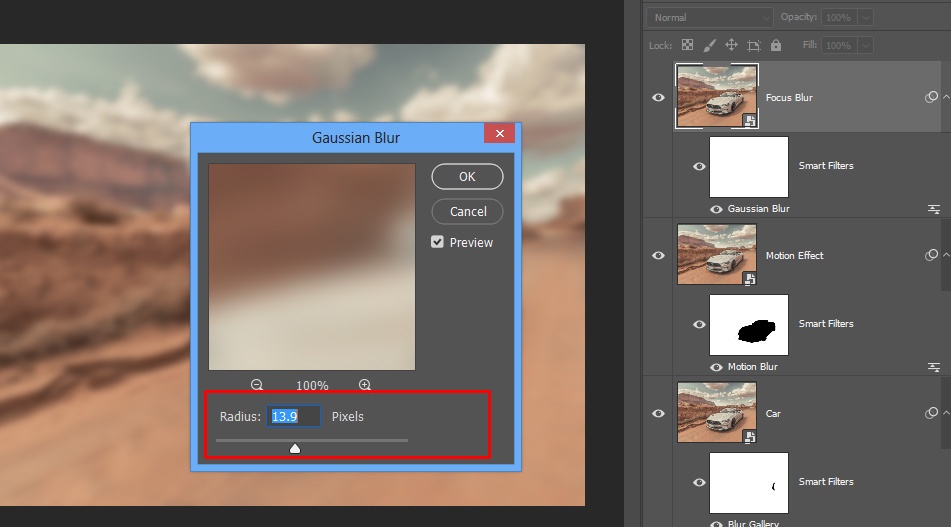Click the Radius value input field
The height and width of the screenshot is (527, 951).
(294, 416)
